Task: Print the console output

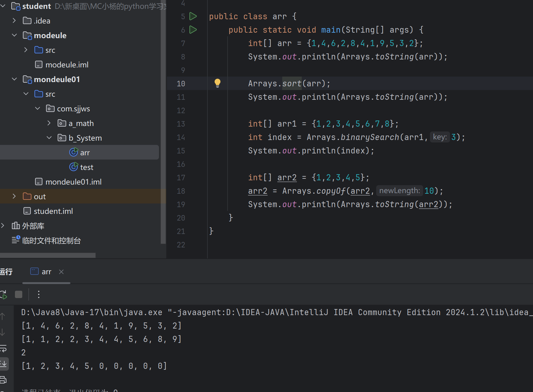Action: point(3,380)
